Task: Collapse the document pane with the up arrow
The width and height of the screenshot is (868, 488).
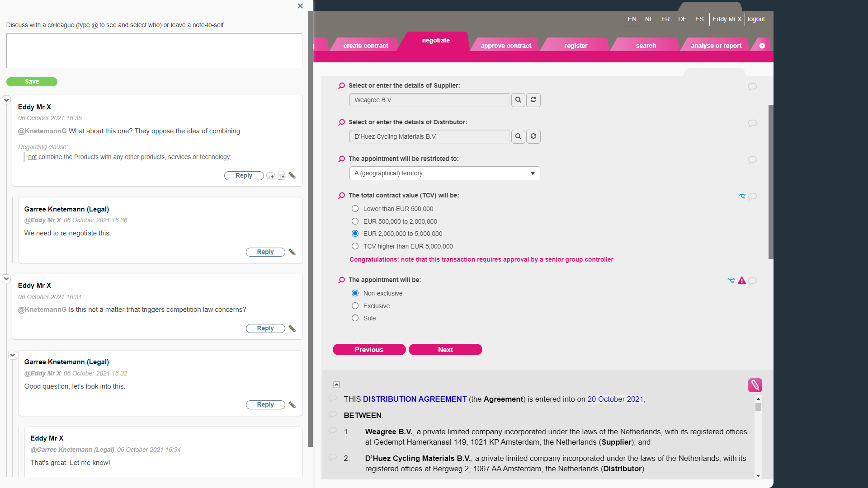Action: (336, 385)
